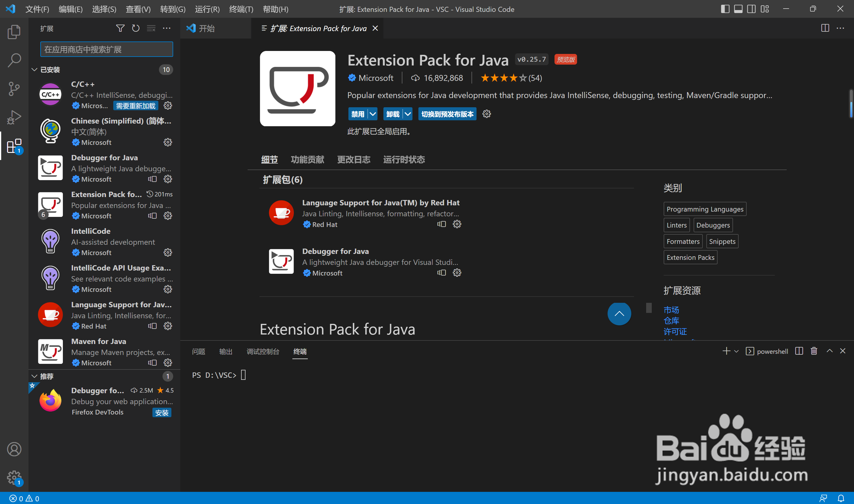This screenshot has width=854, height=504.
Task: Open manage gear for IntelliCode extension
Action: pos(168,252)
